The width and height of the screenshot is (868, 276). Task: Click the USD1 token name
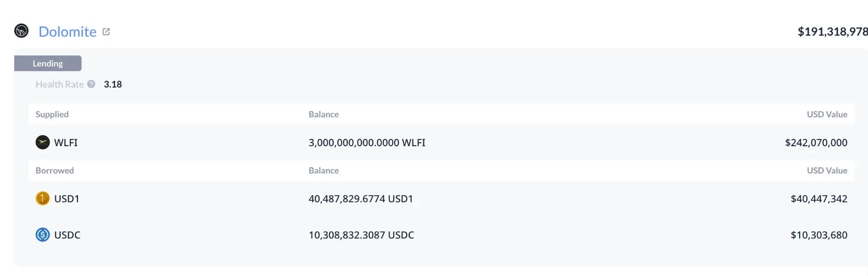67,199
